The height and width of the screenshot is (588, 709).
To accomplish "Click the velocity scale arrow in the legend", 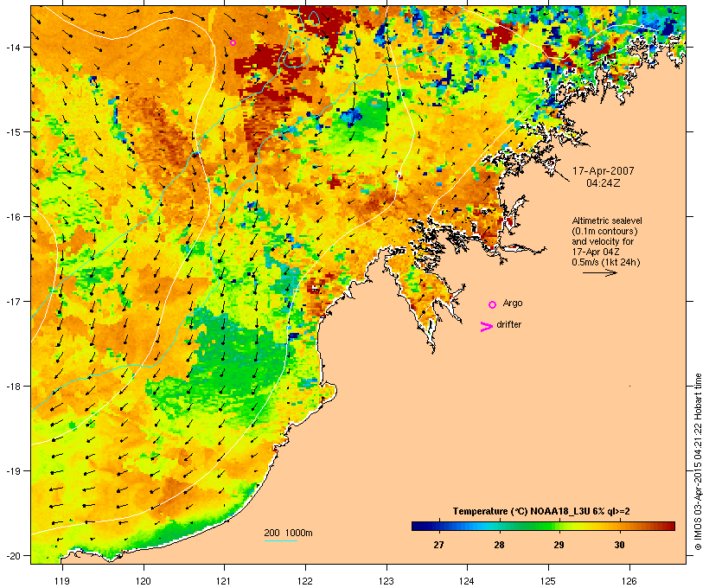I will coord(599,272).
